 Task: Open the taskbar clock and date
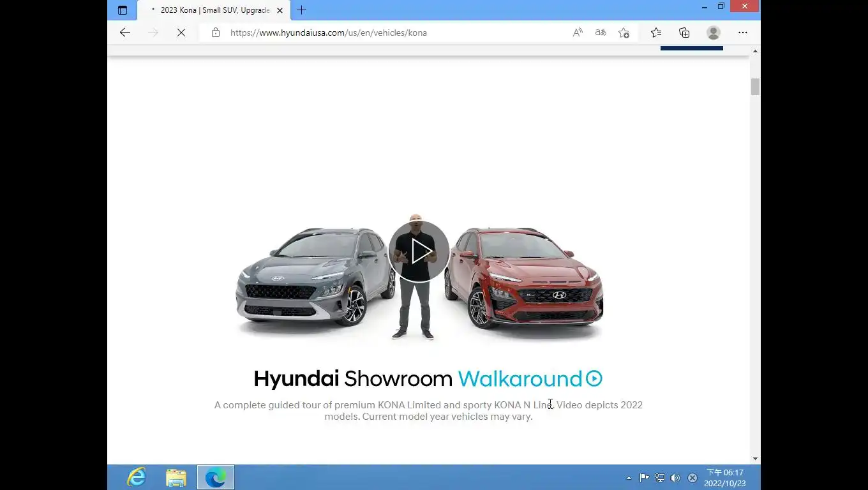pyautogui.click(x=725, y=478)
